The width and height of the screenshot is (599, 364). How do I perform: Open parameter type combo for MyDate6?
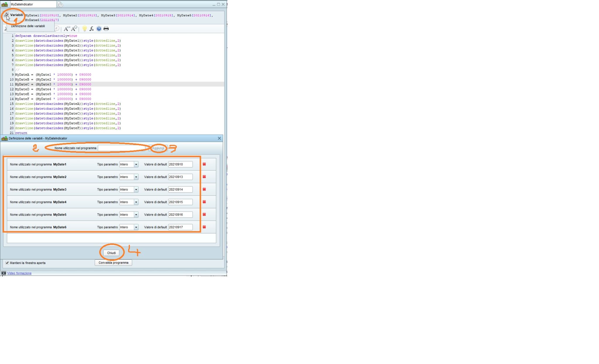point(136,227)
